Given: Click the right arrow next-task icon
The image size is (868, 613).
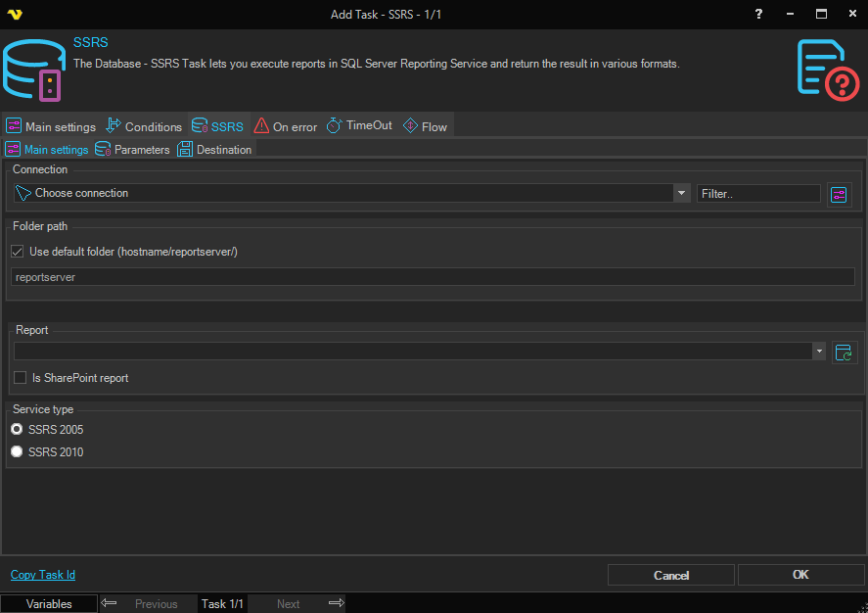Looking at the screenshot, I should 336,603.
